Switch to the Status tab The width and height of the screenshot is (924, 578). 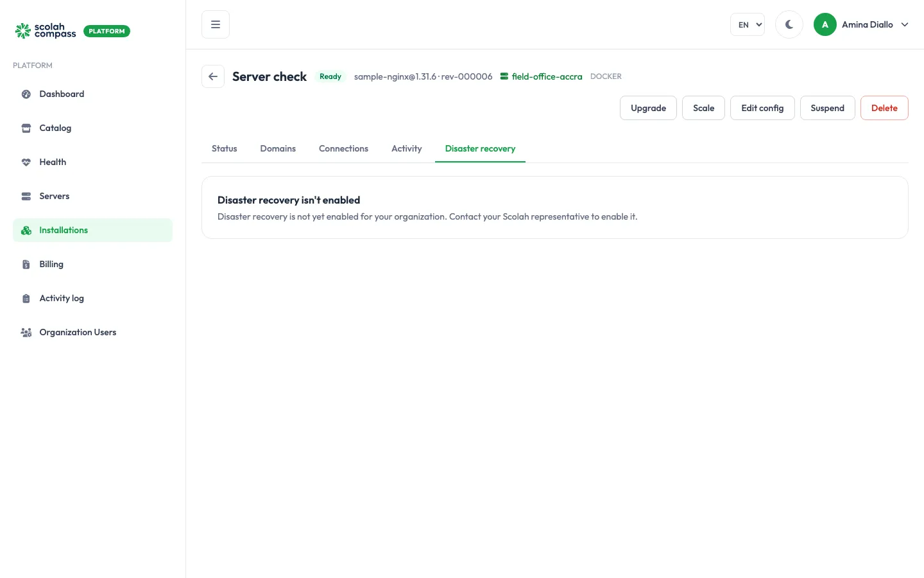click(225, 148)
